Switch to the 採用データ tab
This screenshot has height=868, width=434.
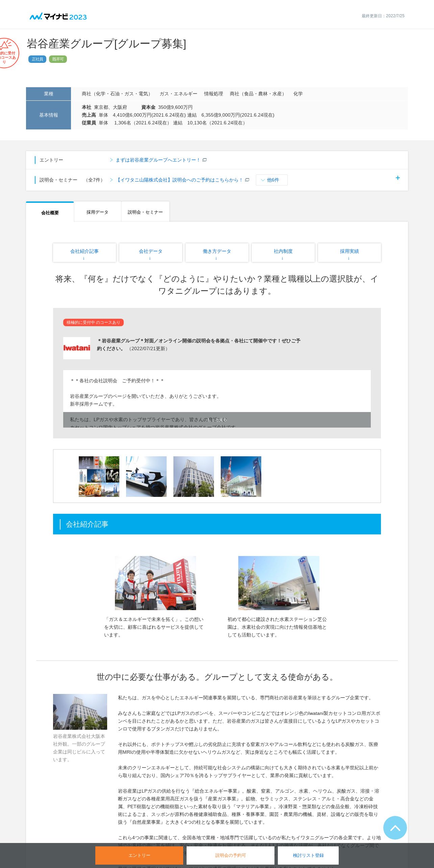coord(97,212)
